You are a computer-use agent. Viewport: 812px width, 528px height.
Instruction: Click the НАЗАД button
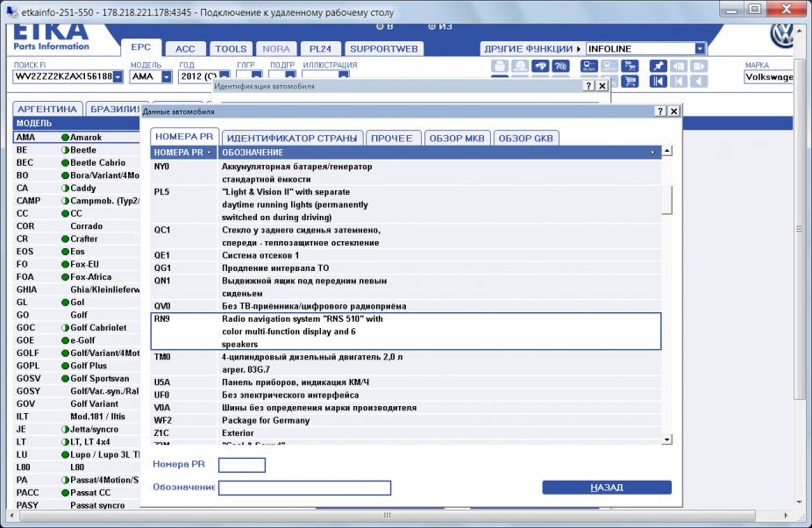[x=607, y=488]
